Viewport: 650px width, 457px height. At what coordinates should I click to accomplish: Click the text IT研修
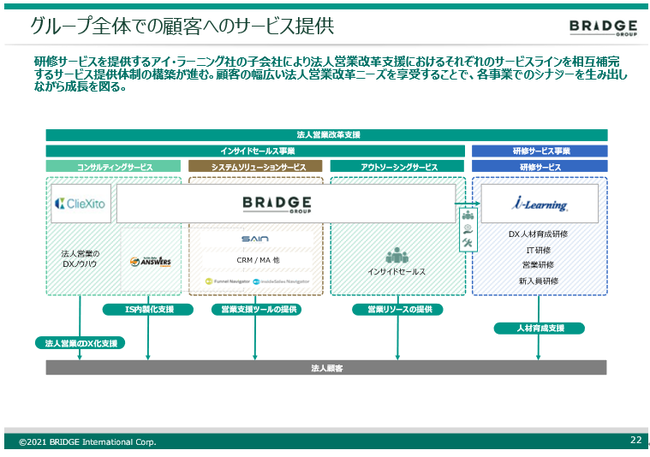click(538, 250)
